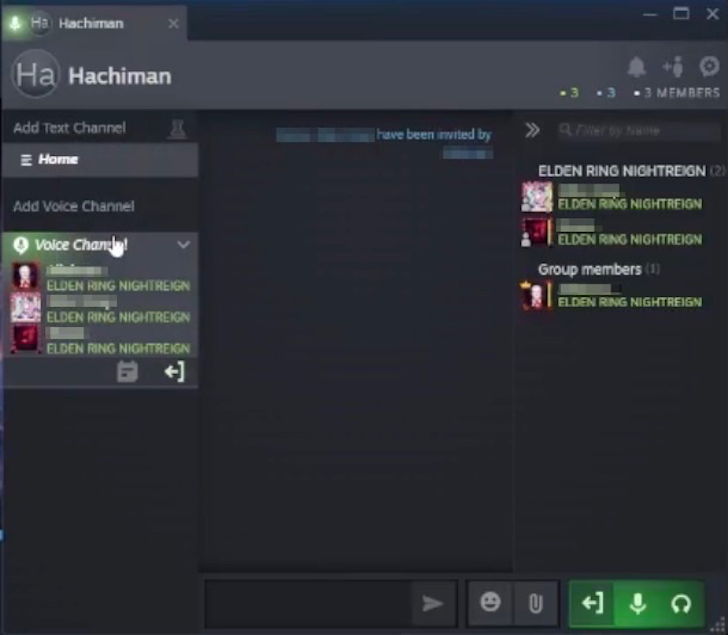Open group settings gear icon

point(709,66)
